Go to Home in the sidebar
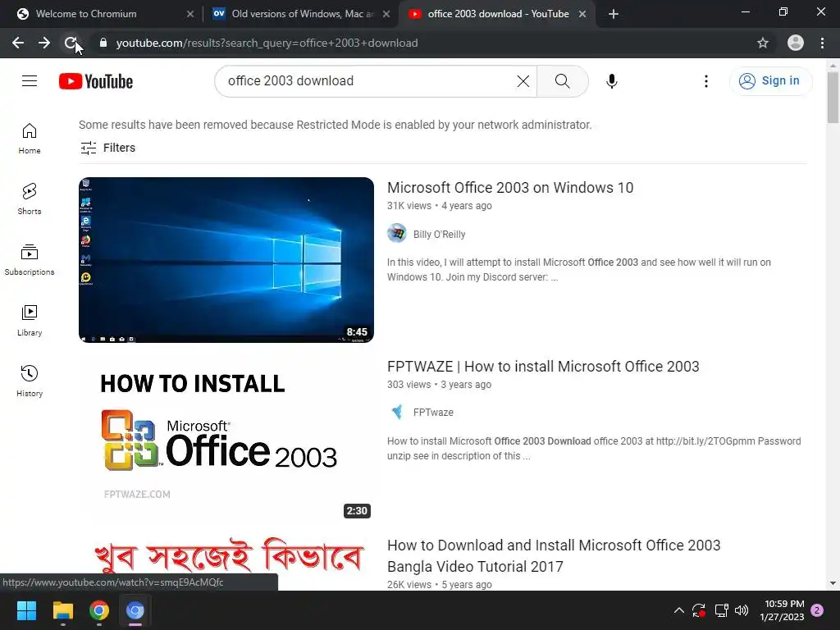 tap(30, 139)
